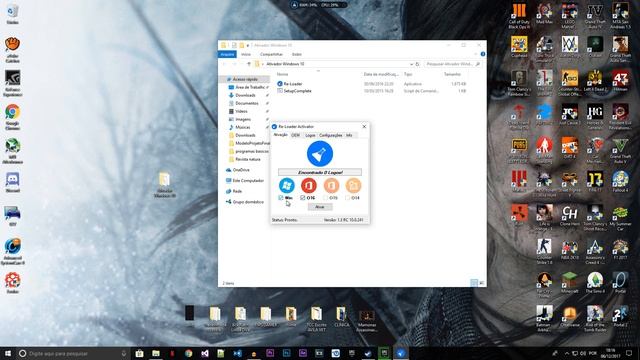
Task: Select the Google Chrome desktop icon
Action: [x=12, y=117]
